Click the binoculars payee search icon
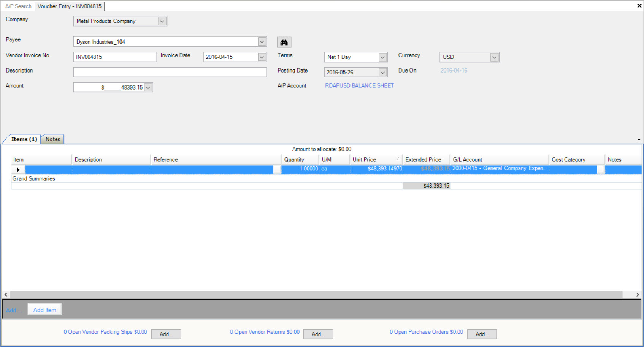The width and height of the screenshot is (644, 347). pyautogui.click(x=284, y=42)
